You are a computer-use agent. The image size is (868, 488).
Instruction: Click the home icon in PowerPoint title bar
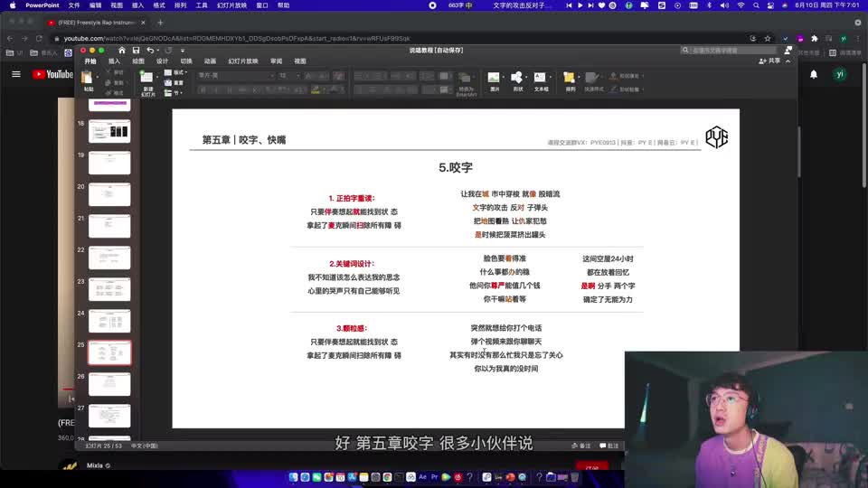pos(122,51)
